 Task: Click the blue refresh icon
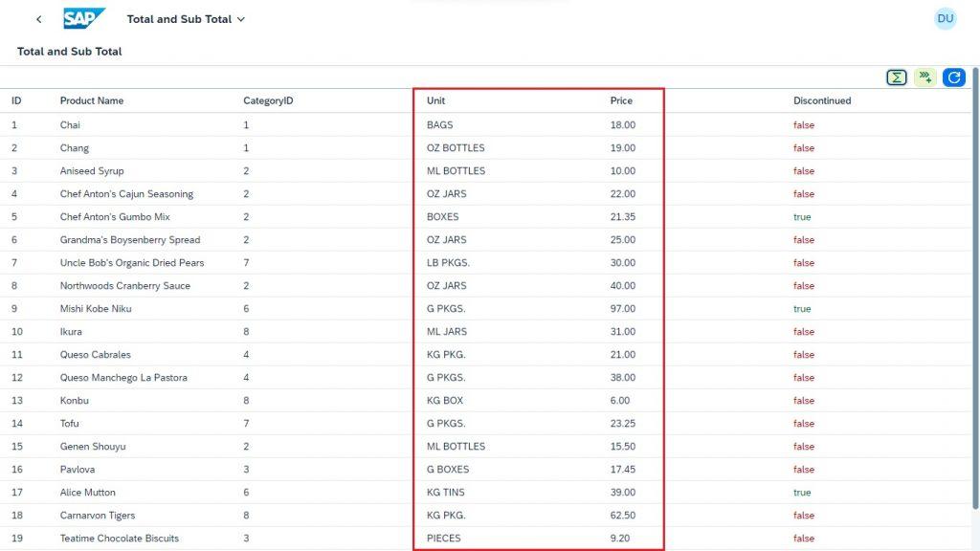(x=954, y=77)
